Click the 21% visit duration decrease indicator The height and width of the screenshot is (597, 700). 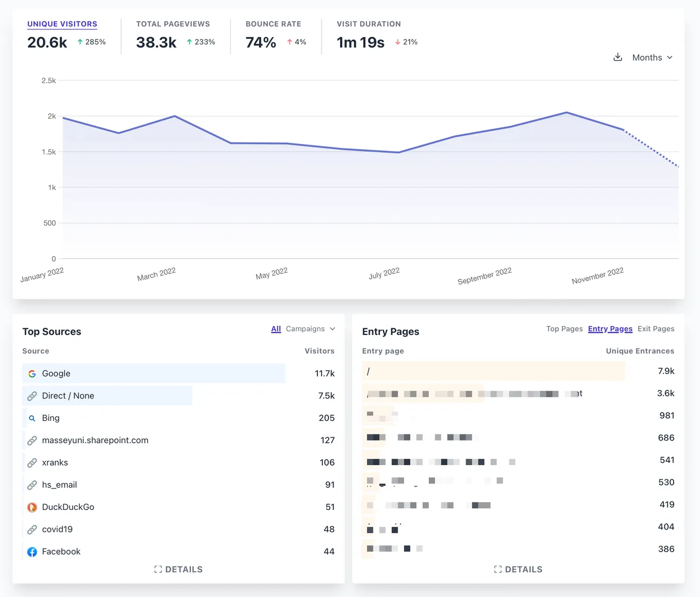(406, 42)
